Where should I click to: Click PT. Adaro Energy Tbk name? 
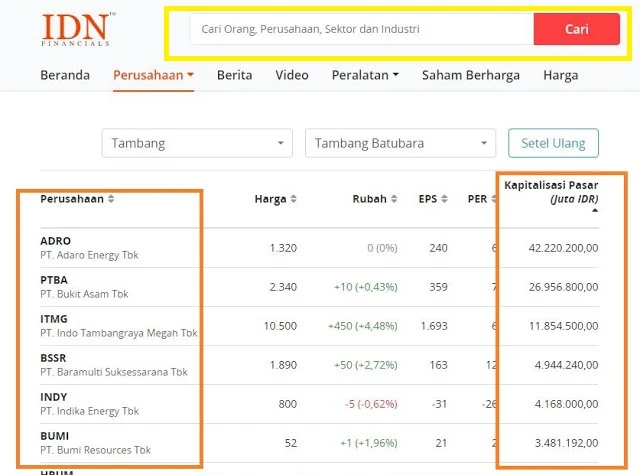(x=89, y=255)
